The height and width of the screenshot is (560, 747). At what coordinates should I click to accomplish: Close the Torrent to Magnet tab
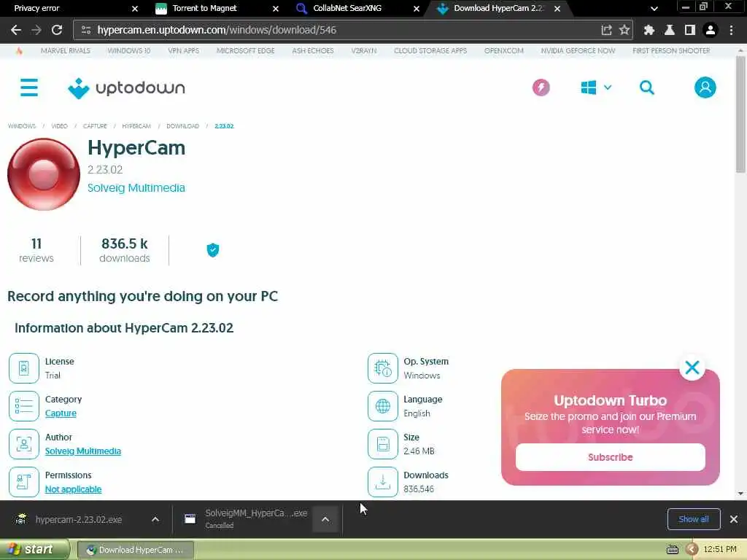275,9
